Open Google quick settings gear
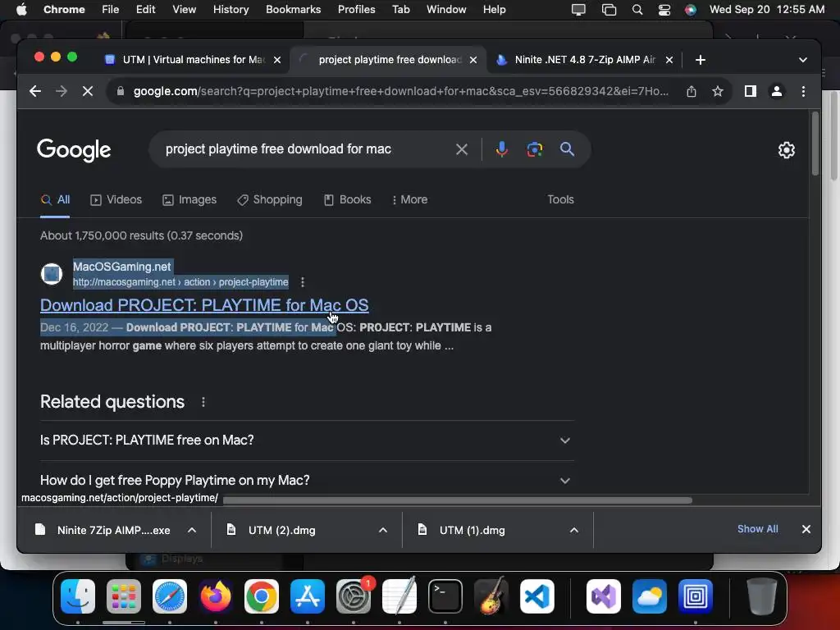Image resolution: width=840 pixels, height=630 pixels. 786,150
